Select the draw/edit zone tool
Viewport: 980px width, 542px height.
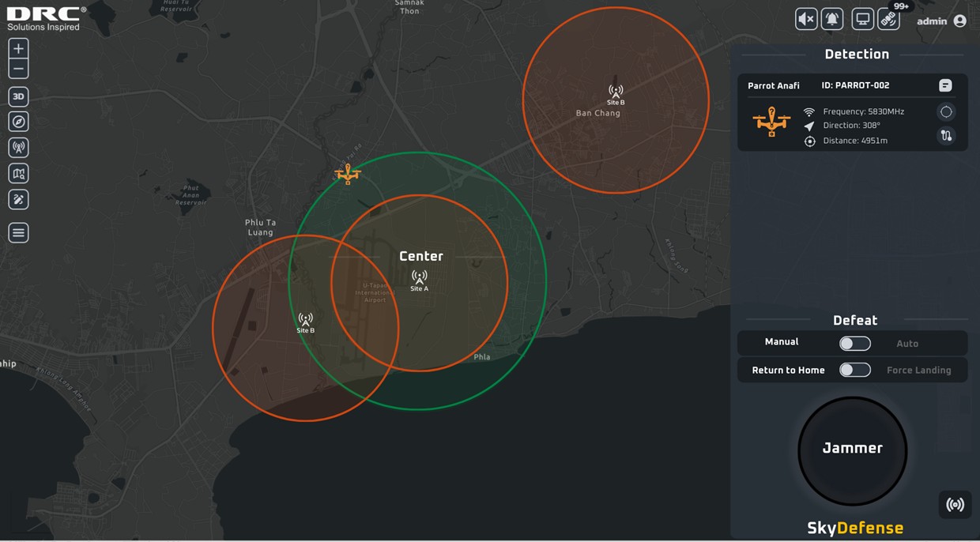(x=18, y=200)
